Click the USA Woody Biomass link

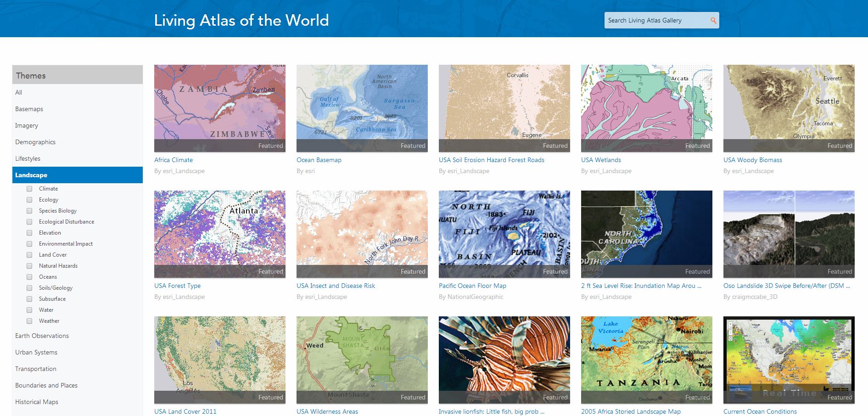753,160
